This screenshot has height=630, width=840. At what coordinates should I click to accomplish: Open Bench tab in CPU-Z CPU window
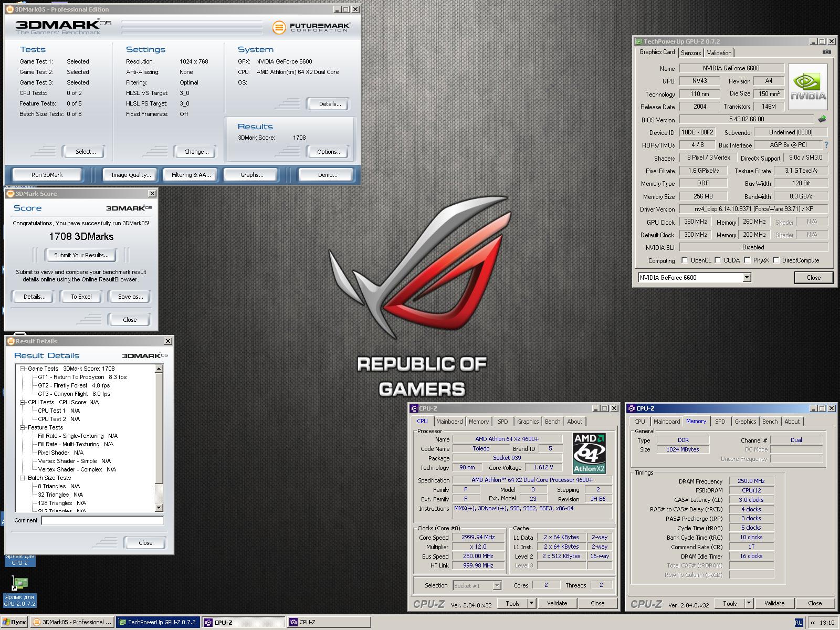coord(552,422)
